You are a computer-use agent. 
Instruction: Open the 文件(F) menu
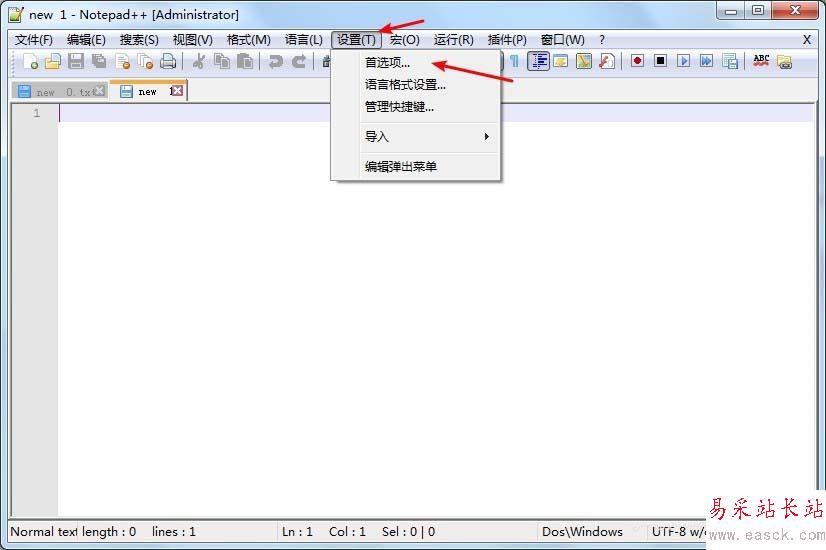pos(34,40)
